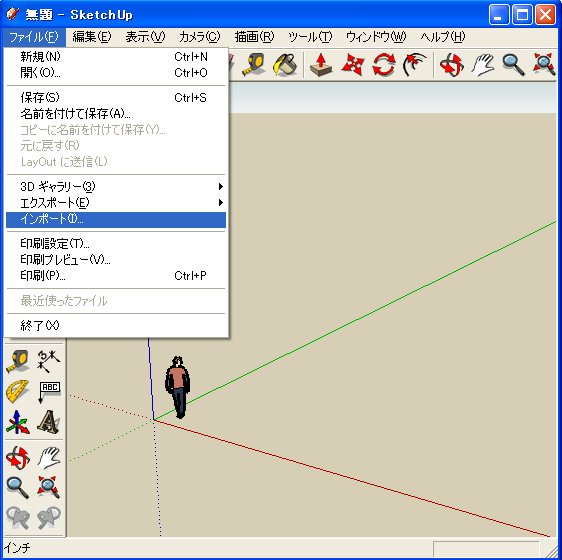Click the measurements input box in status bar
Image resolution: width=562 pixels, height=560 pixels.
tap(486, 549)
